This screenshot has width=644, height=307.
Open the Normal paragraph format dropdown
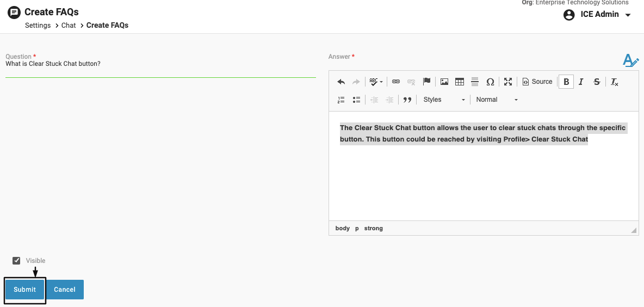tap(497, 100)
